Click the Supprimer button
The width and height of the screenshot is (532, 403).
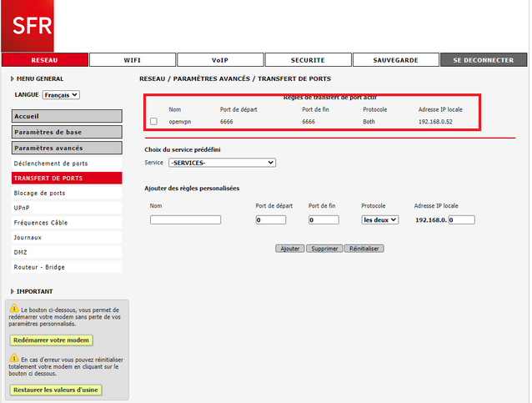(x=324, y=249)
